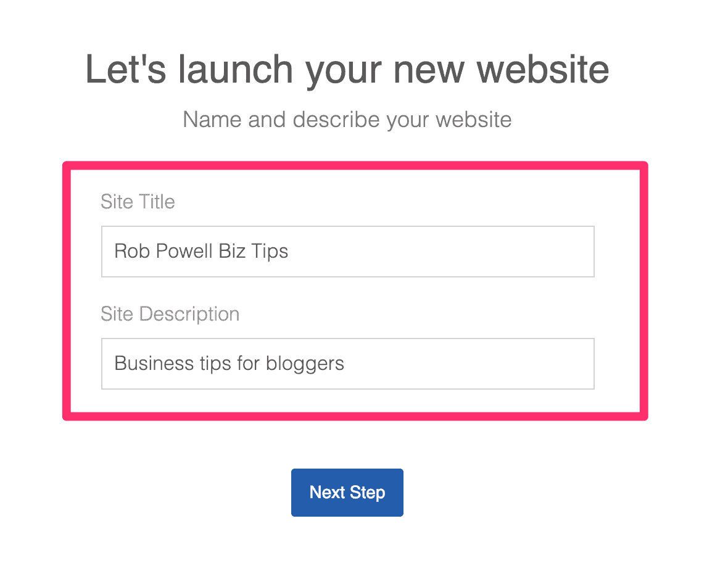Click the subtitle Name and describe your website
The image size is (728, 566).
(347, 119)
